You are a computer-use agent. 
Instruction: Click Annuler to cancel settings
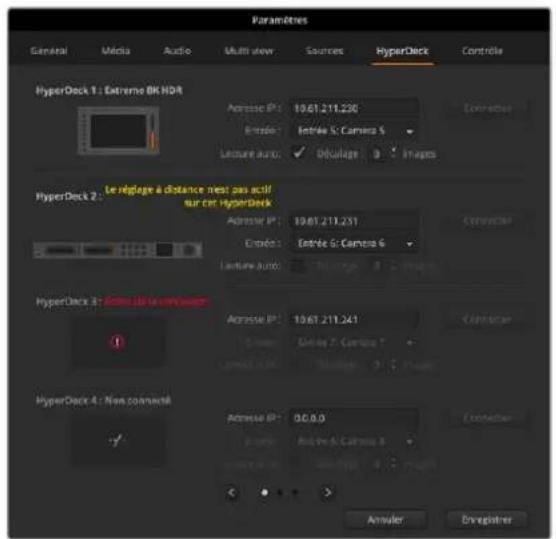pyautogui.click(x=385, y=520)
